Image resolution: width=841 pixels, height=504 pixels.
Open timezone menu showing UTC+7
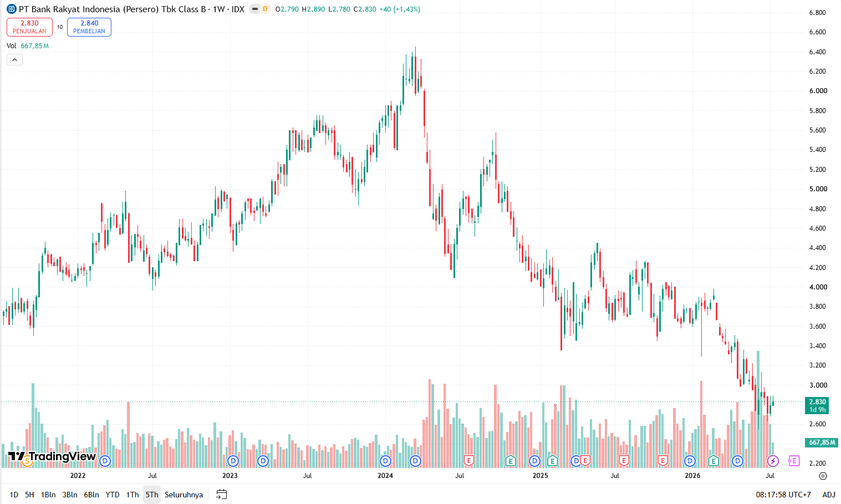coord(783,495)
